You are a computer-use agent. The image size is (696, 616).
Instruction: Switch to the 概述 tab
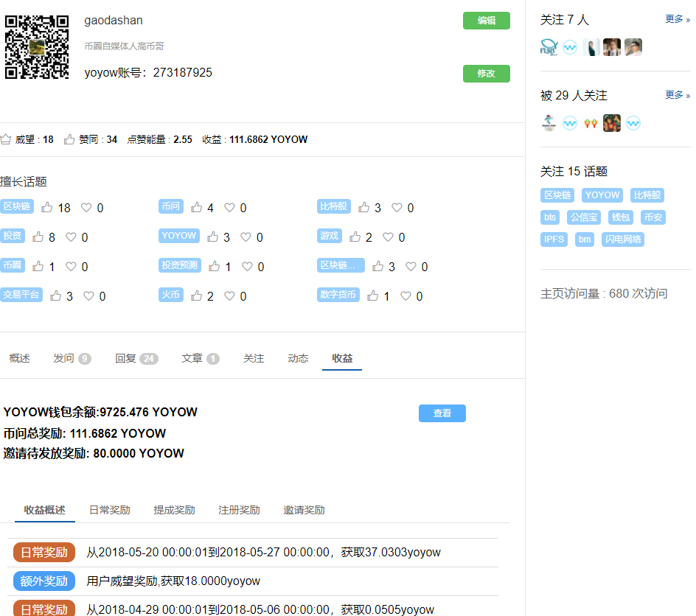pyautogui.click(x=19, y=358)
